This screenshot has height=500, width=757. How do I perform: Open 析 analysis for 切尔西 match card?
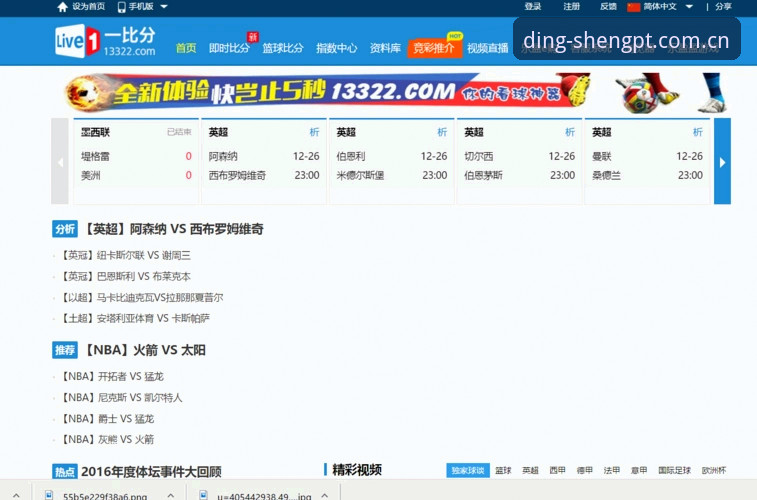point(570,132)
